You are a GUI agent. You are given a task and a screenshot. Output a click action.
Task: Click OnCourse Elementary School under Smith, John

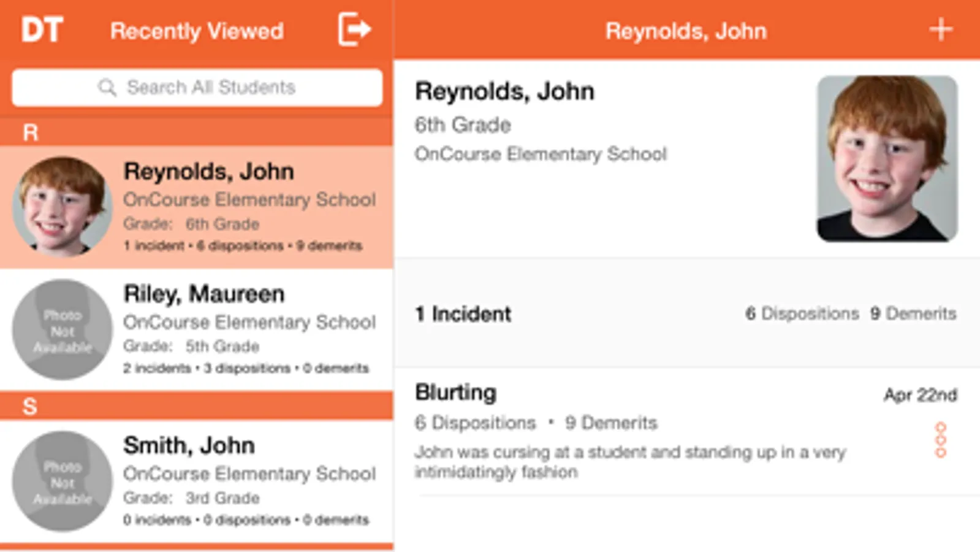coord(249,473)
